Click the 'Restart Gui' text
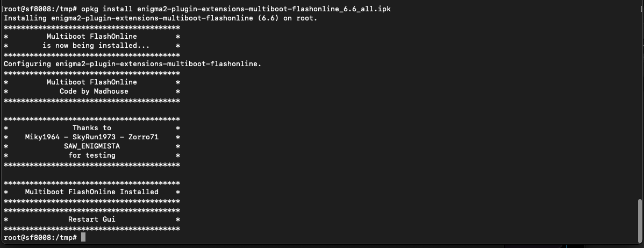644x248 pixels. (91, 219)
